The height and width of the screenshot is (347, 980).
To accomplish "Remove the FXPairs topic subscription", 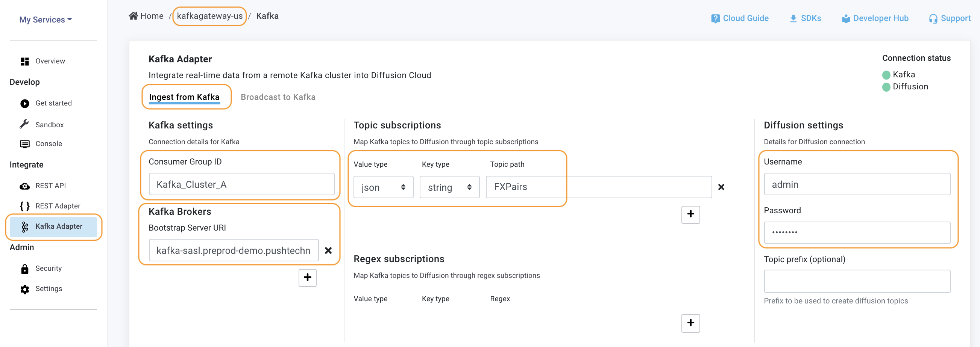I will click(x=721, y=187).
